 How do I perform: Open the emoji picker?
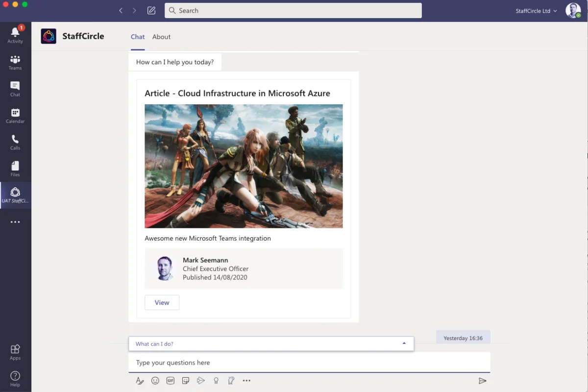[x=155, y=381]
